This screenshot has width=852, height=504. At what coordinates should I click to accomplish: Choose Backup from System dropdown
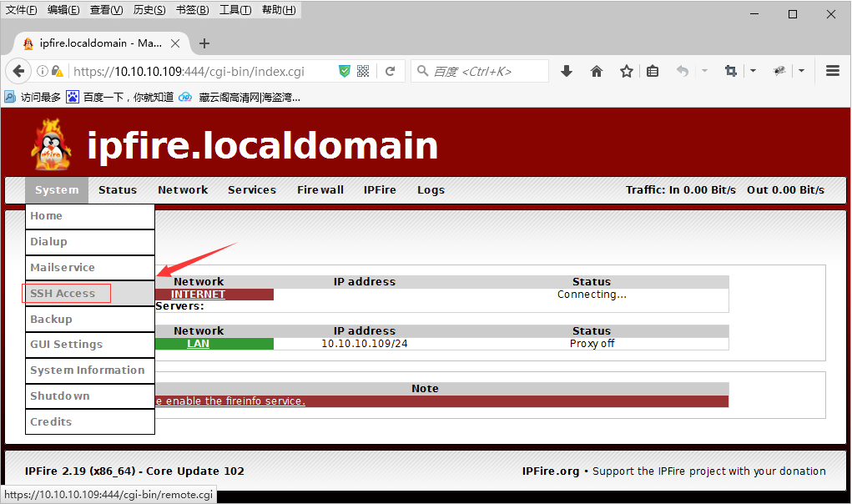click(x=90, y=320)
